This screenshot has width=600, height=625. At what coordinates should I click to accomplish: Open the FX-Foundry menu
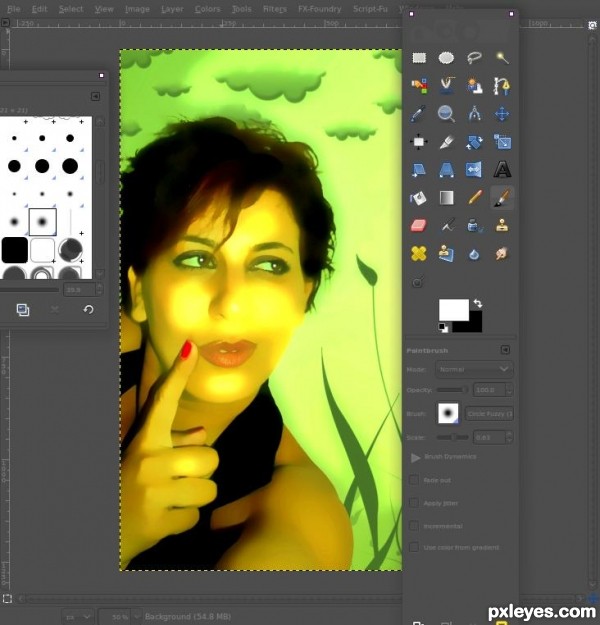point(320,9)
